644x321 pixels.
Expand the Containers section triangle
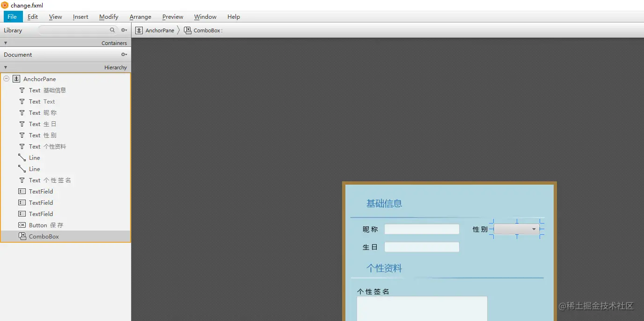pos(6,43)
